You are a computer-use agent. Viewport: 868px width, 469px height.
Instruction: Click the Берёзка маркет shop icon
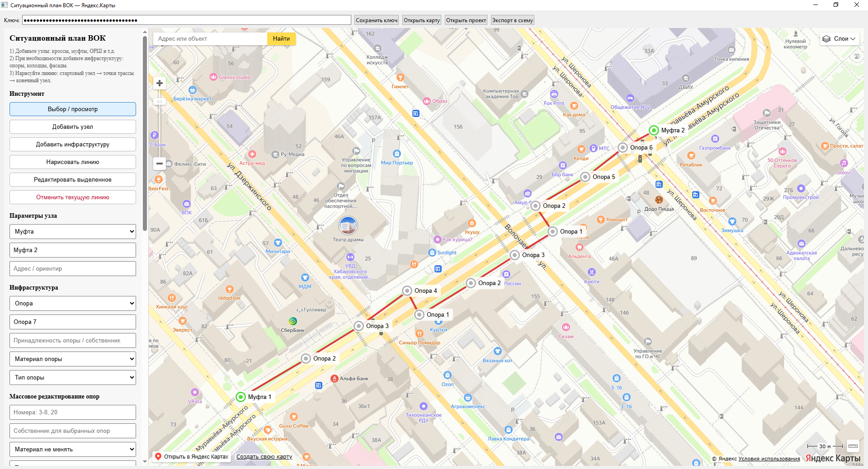(x=193, y=90)
